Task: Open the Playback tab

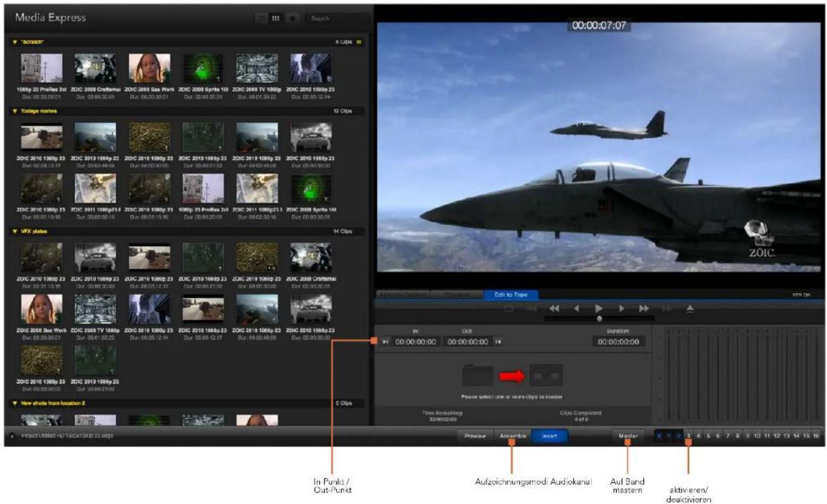Action: (x=458, y=294)
